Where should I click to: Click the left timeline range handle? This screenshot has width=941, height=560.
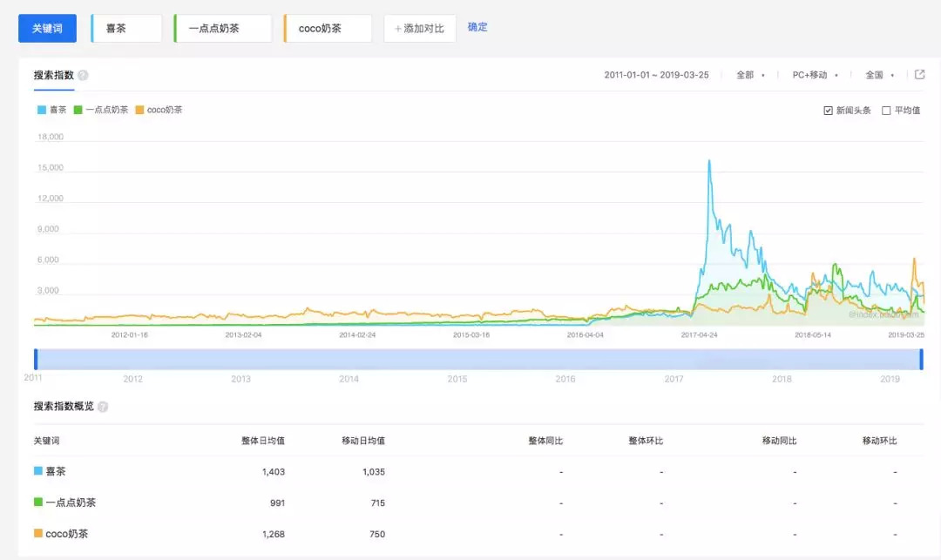coord(36,359)
